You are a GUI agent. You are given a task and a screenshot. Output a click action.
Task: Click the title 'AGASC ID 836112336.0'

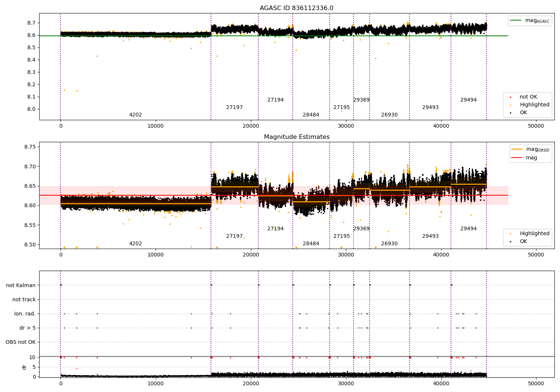[x=296, y=8]
